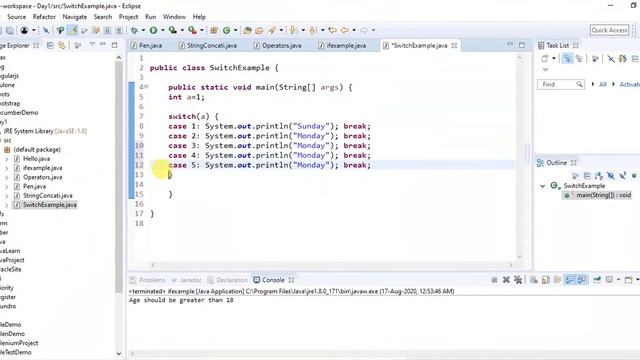Click Focus on Workweek icon in Task List
Screen dimensions: 640x360
[x=596, y=59]
